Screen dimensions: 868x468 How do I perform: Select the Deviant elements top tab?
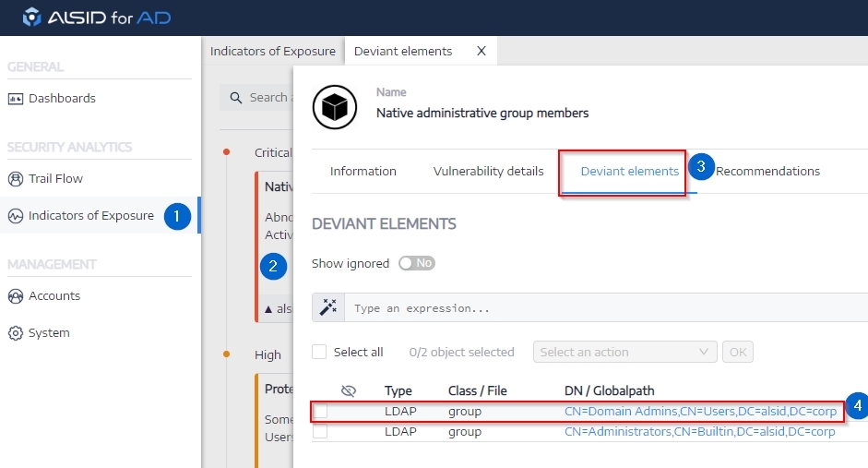pos(403,51)
